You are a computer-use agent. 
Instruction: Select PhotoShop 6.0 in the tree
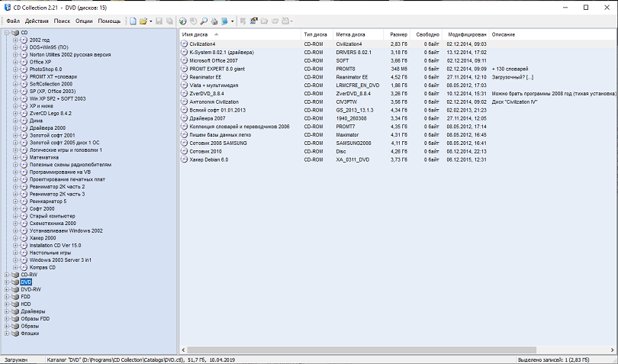(x=46, y=69)
